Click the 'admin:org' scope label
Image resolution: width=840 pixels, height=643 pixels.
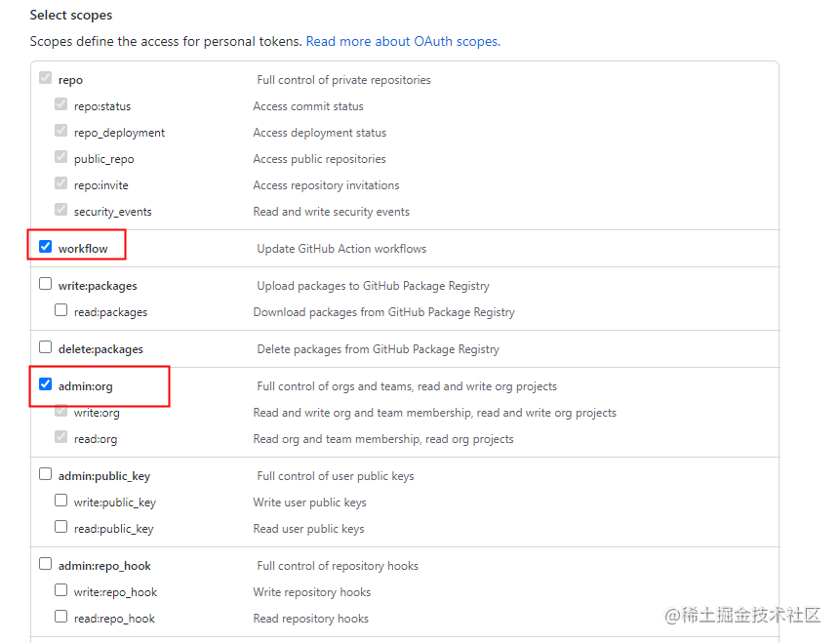point(85,386)
